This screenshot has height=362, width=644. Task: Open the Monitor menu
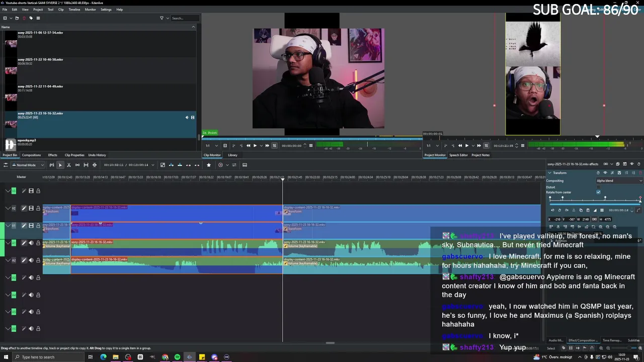tap(90, 10)
